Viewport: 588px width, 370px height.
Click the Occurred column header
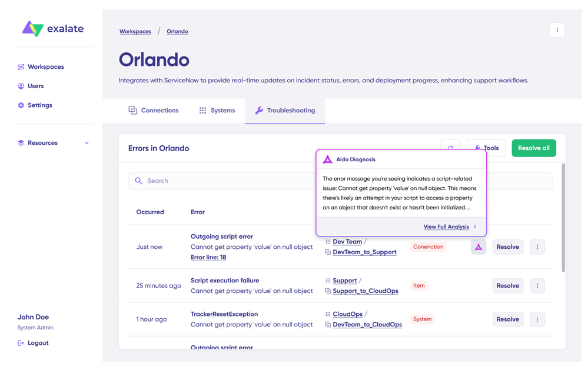point(150,212)
